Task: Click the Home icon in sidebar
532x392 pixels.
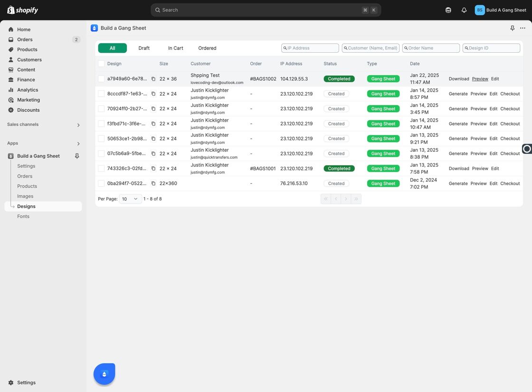Action: (11, 29)
